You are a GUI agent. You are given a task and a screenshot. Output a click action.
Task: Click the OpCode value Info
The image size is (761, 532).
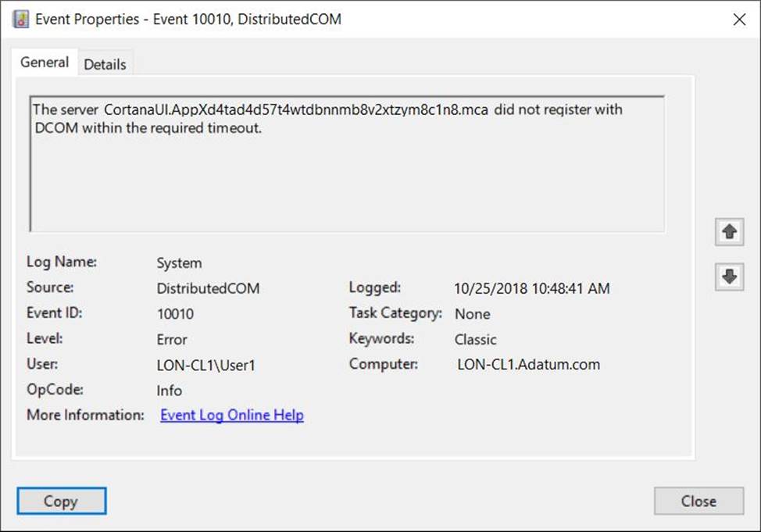[x=169, y=391]
